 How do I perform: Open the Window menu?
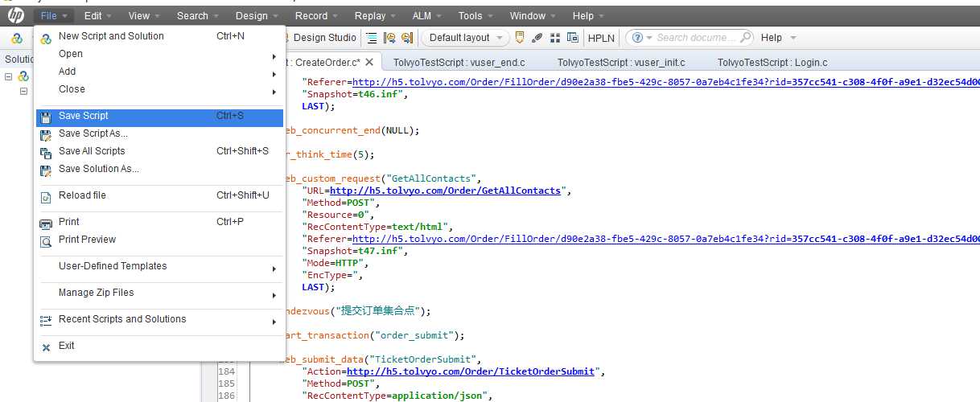tap(533, 15)
